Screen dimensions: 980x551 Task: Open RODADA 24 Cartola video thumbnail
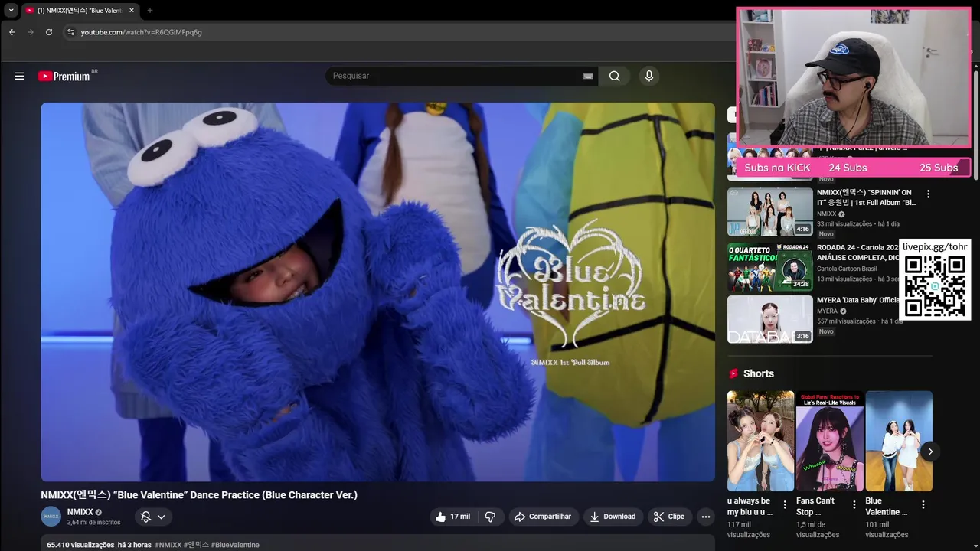click(x=769, y=267)
